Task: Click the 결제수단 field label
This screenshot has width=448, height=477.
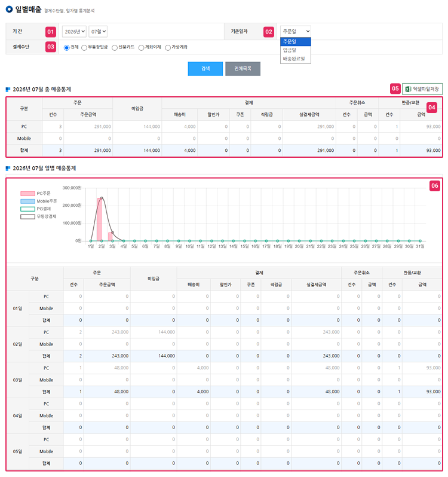Action: (21, 47)
